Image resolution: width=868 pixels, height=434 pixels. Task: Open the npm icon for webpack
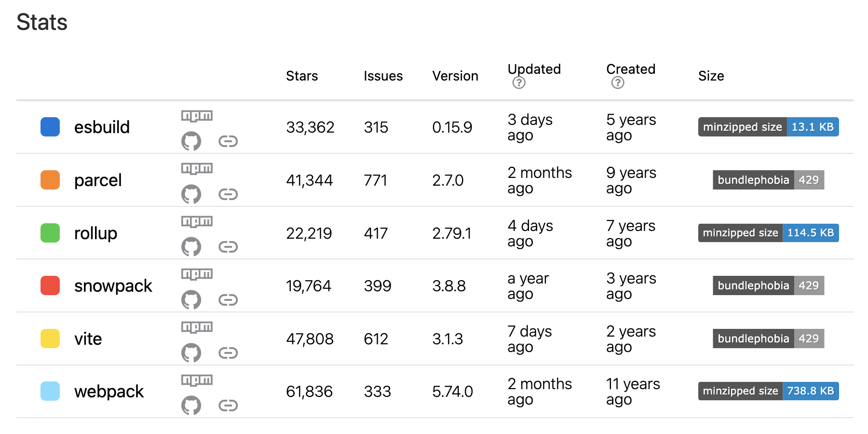pos(197,380)
